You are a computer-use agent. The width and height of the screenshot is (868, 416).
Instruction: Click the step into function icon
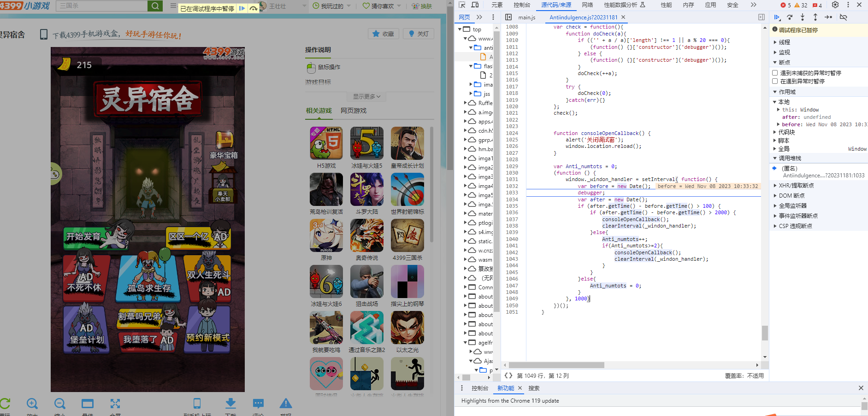[x=803, y=17]
